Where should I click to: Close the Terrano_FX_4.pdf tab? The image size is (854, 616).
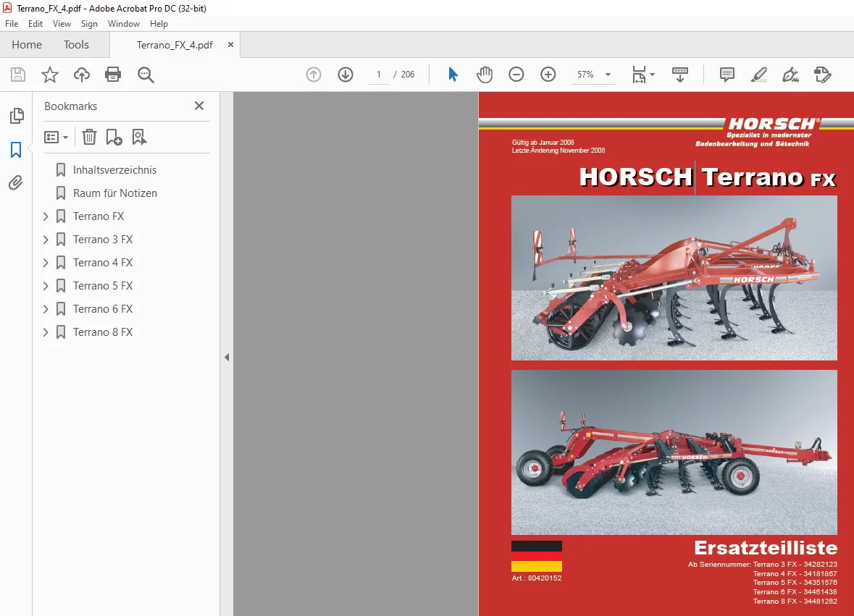230,45
